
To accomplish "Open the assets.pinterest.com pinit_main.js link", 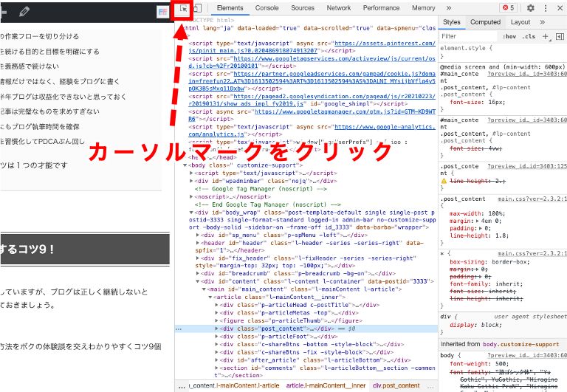I will [312, 47].
